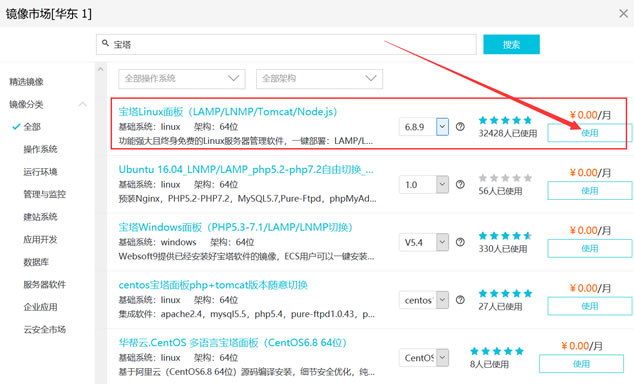Screen dimensions: 634x384
Task: Click the help icon beside V5.4 version
Action: (460, 242)
